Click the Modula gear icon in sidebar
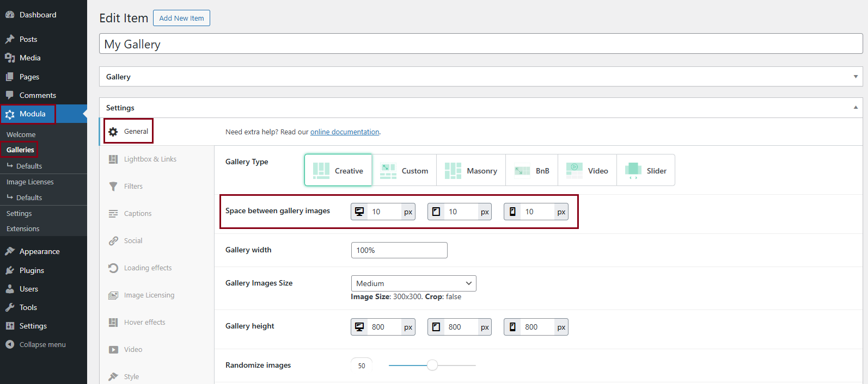The image size is (868, 384). (10, 114)
